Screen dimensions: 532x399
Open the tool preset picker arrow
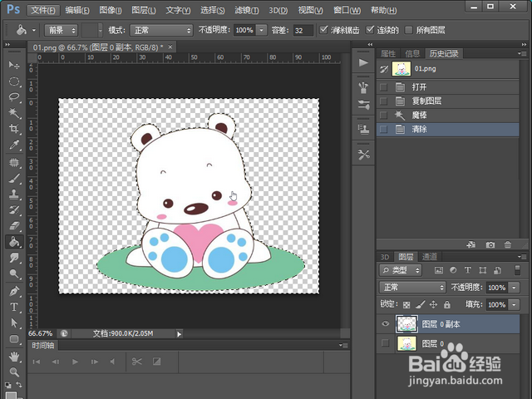coord(33,30)
